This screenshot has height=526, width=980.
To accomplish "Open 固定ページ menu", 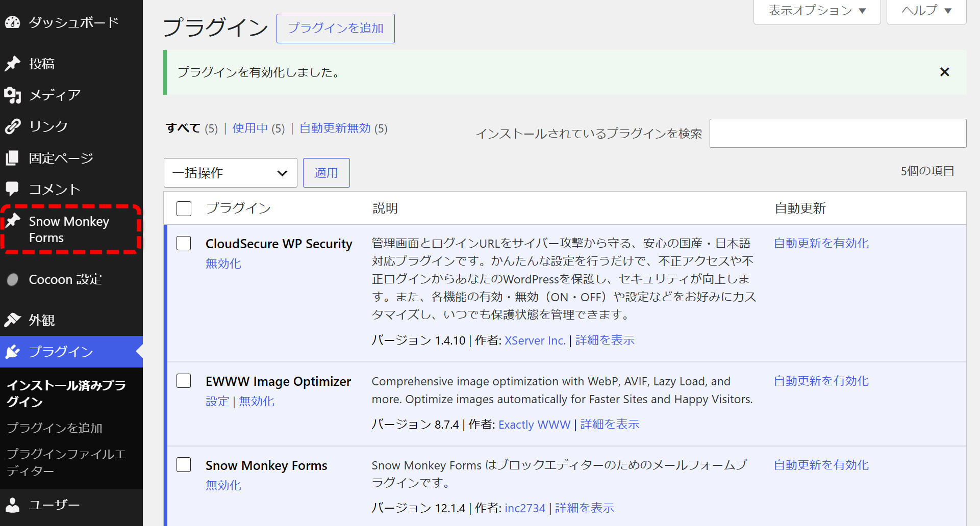I will (71, 158).
